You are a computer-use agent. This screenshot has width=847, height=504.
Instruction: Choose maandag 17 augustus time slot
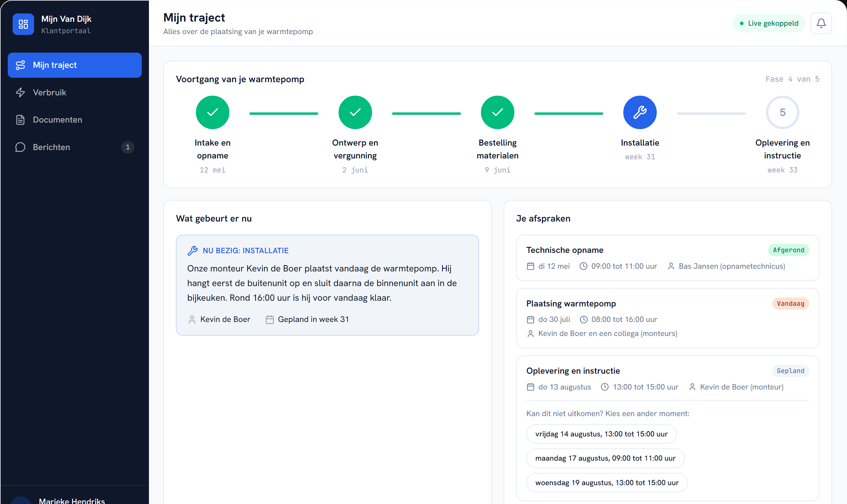pyautogui.click(x=605, y=458)
